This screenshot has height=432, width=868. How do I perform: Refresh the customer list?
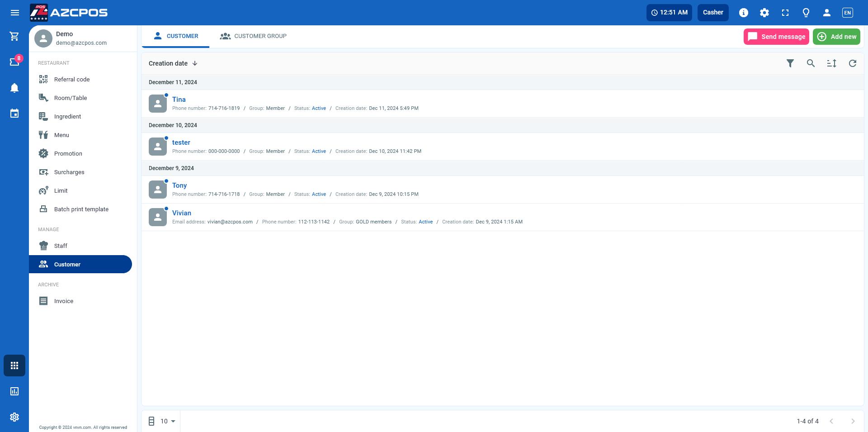[853, 63]
